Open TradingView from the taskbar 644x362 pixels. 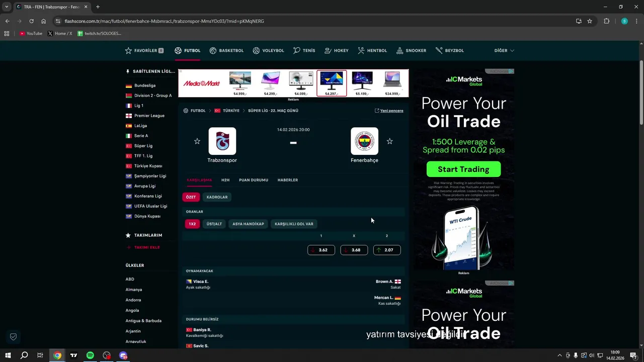click(x=73, y=355)
